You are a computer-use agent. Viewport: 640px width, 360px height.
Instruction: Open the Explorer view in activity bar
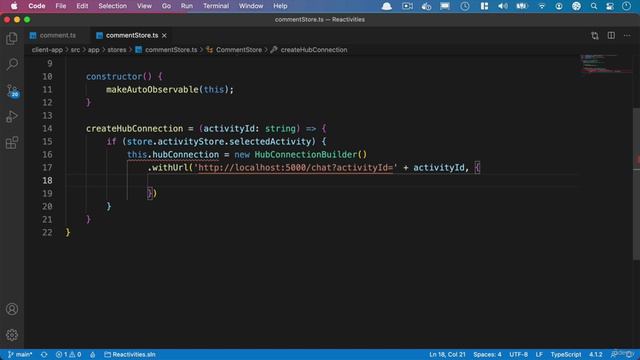[12, 38]
